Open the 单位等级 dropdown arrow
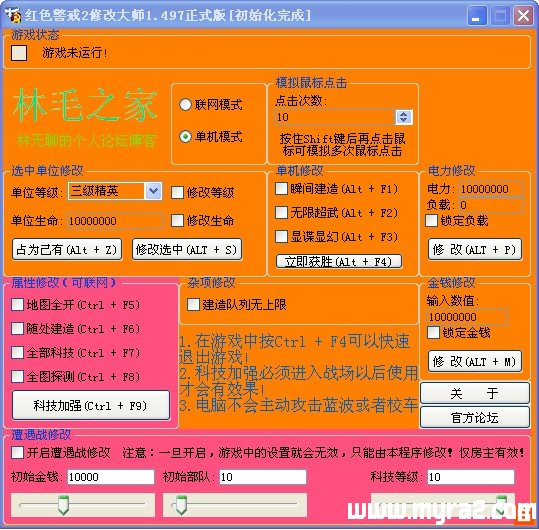The width and height of the screenshot is (539, 530). point(153,191)
